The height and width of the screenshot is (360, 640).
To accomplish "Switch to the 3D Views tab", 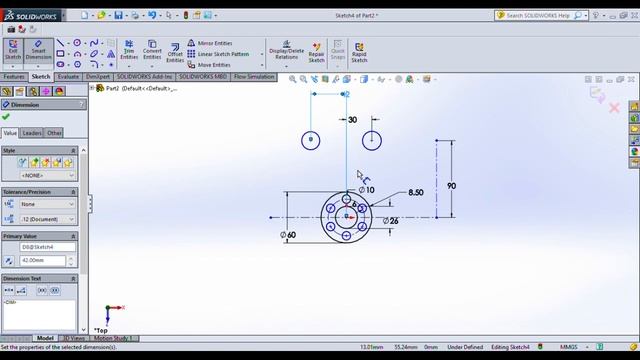I will click(x=74, y=338).
